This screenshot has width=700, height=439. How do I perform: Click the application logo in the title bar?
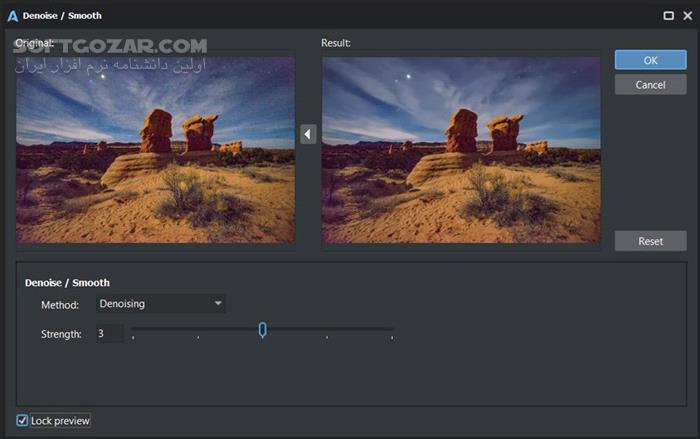11,16
